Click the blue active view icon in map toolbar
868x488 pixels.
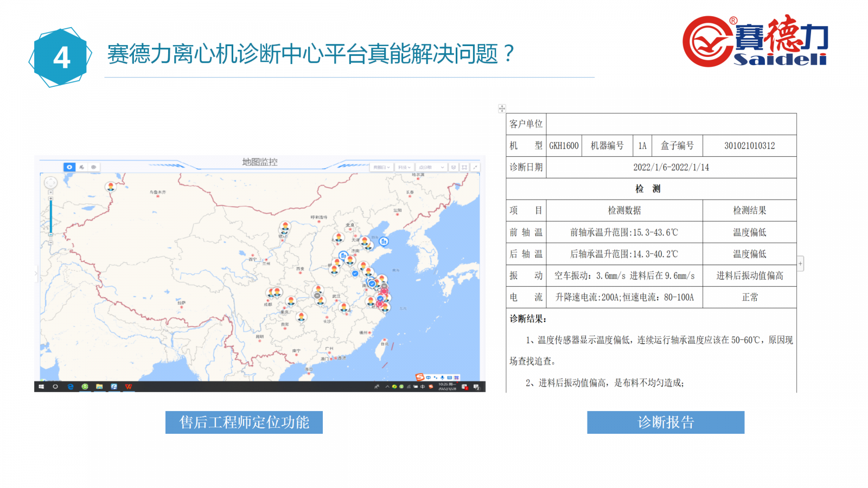coord(69,167)
